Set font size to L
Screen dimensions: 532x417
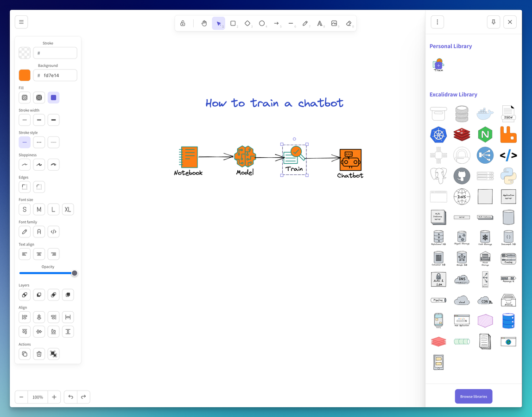point(54,210)
